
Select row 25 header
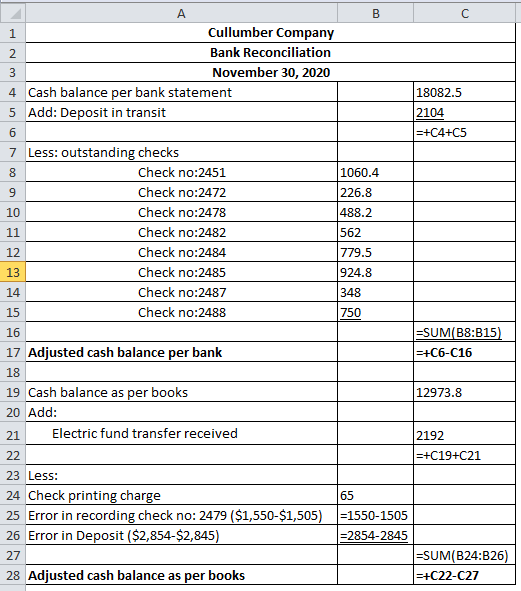coord(12,515)
